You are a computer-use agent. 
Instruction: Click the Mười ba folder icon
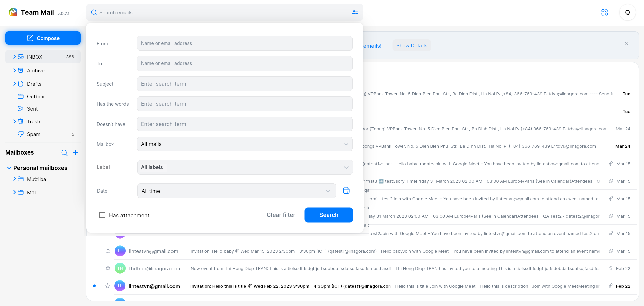(x=21, y=179)
